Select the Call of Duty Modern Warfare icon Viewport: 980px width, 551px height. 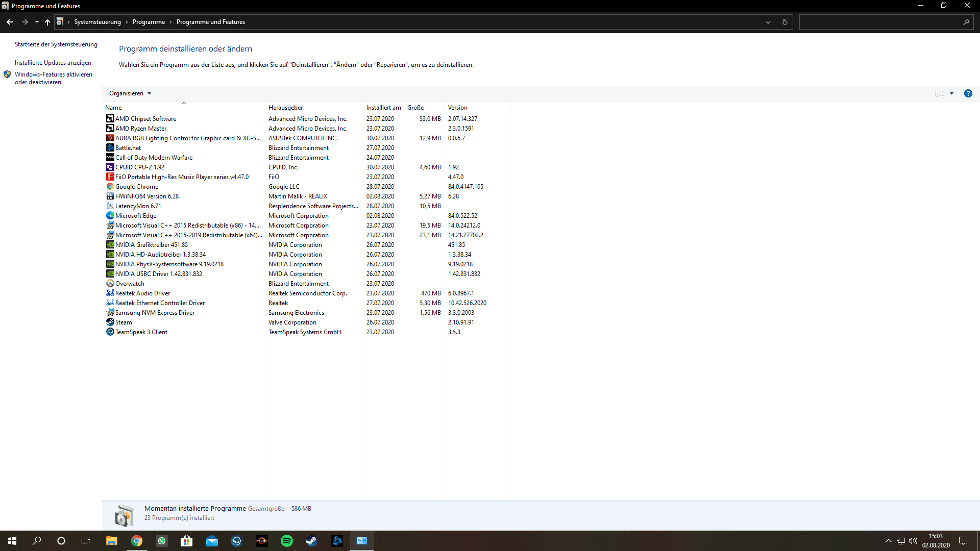[x=110, y=158]
